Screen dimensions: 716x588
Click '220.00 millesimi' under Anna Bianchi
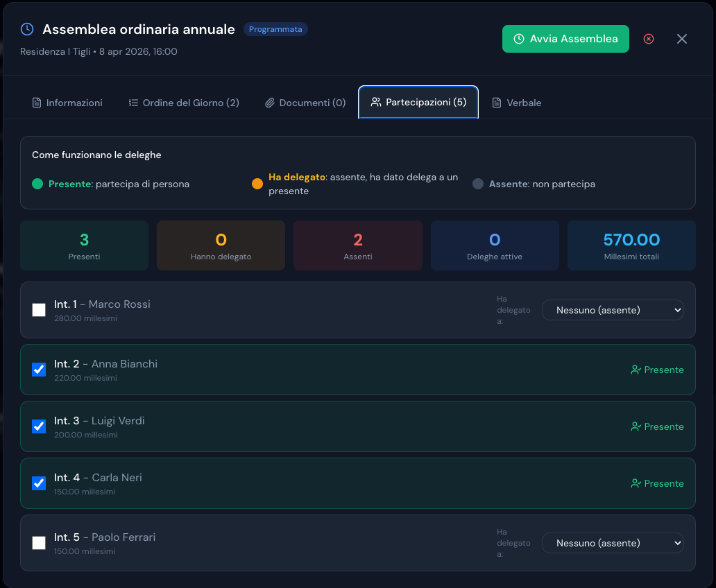pyautogui.click(x=86, y=378)
